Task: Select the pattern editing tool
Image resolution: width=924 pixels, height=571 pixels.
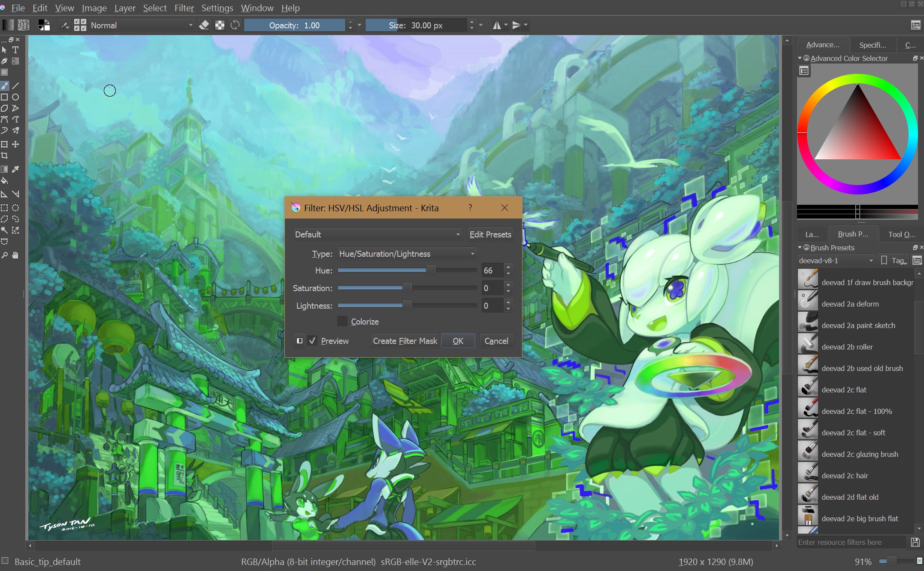Action: (4, 73)
